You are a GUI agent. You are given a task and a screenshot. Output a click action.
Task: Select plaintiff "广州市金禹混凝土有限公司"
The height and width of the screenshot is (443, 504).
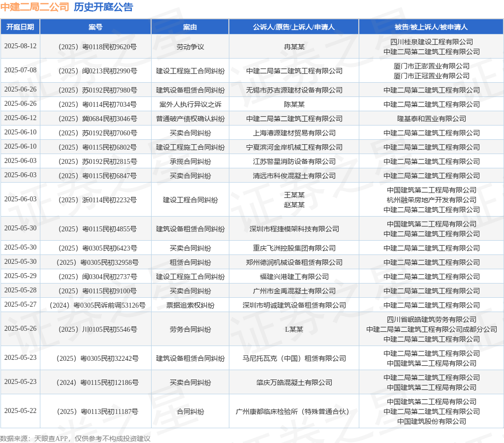pyautogui.click(x=294, y=291)
